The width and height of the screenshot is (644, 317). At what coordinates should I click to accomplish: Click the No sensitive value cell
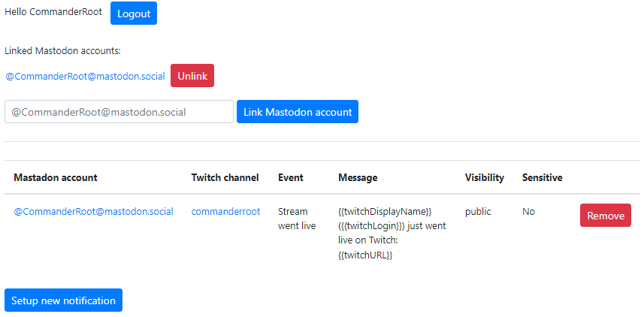[528, 212]
